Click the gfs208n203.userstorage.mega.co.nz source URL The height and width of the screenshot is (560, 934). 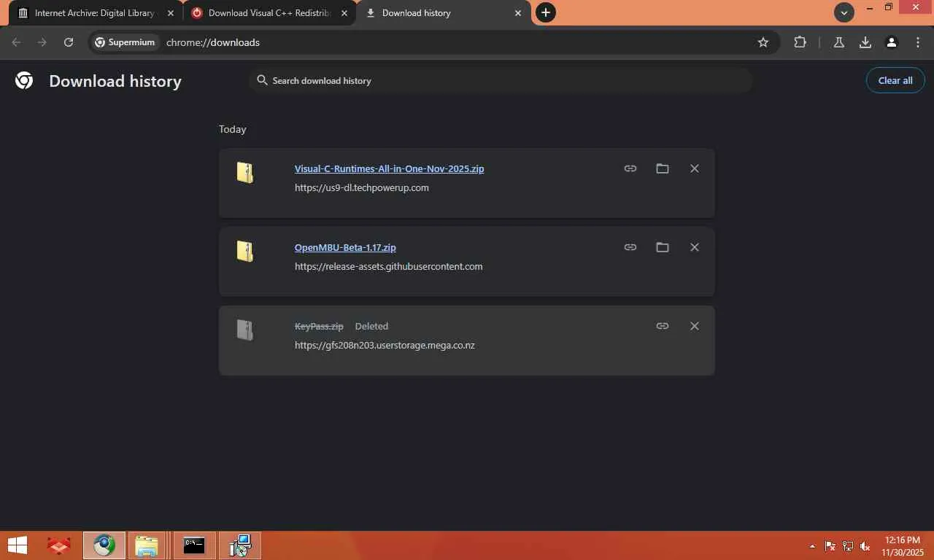[x=385, y=345]
